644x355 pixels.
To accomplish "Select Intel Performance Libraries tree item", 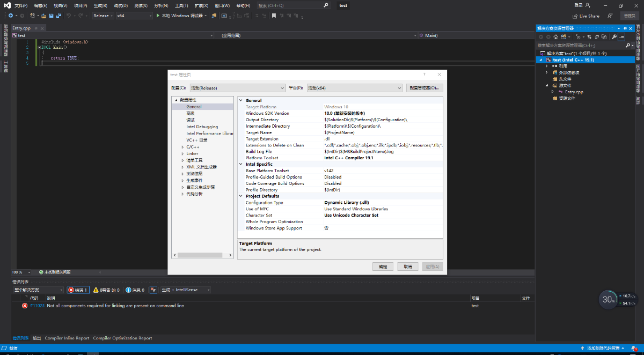I will (x=210, y=134).
